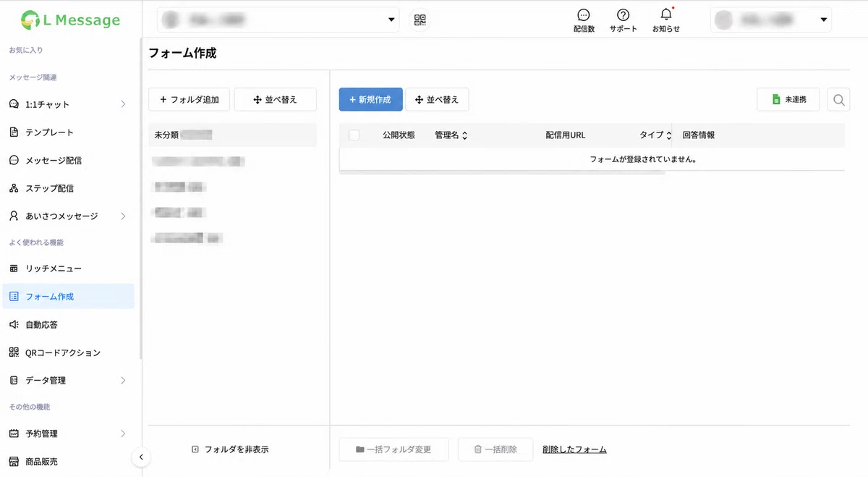Click the 回答情報 column header

click(699, 135)
